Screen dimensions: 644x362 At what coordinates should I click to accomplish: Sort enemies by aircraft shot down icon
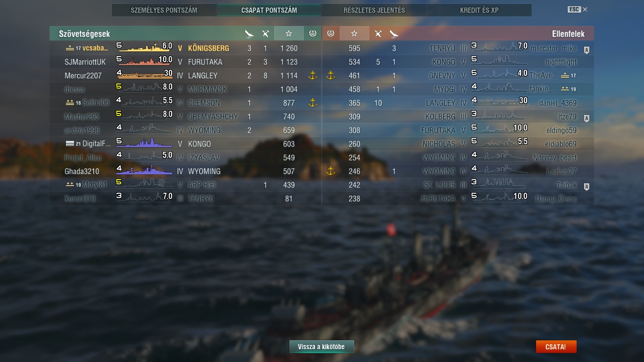coord(378,33)
